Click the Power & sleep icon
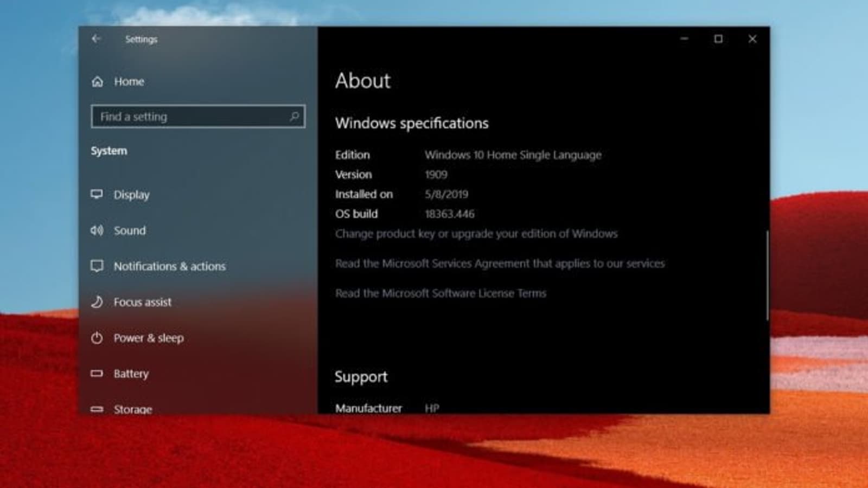The height and width of the screenshot is (488, 868). 97,338
